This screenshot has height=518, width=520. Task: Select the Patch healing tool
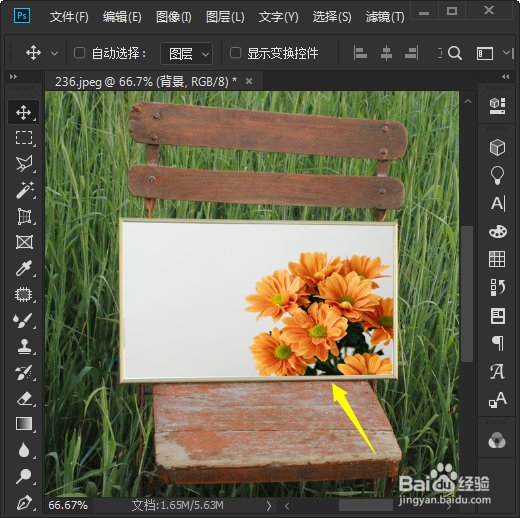click(x=24, y=295)
